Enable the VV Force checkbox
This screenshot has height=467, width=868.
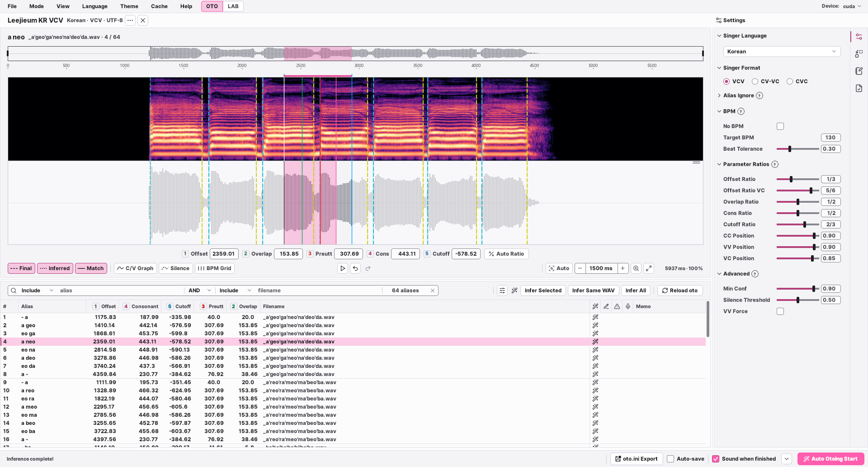tap(780, 311)
